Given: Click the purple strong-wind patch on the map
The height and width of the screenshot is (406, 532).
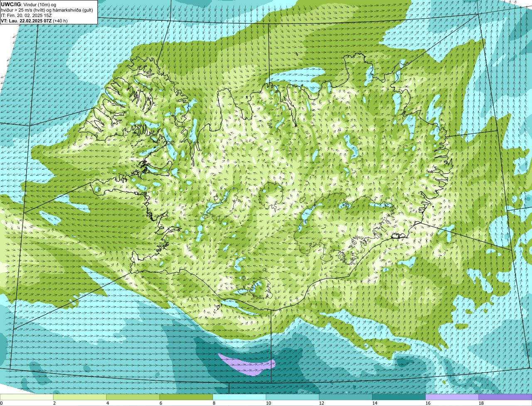Looking at the screenshot, I should click(248, 365).
